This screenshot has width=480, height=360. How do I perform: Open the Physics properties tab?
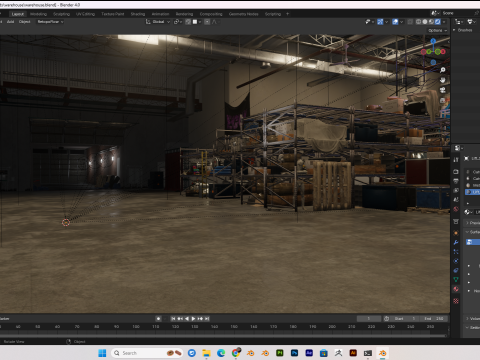pyautogui.click(x=456, y=261)
